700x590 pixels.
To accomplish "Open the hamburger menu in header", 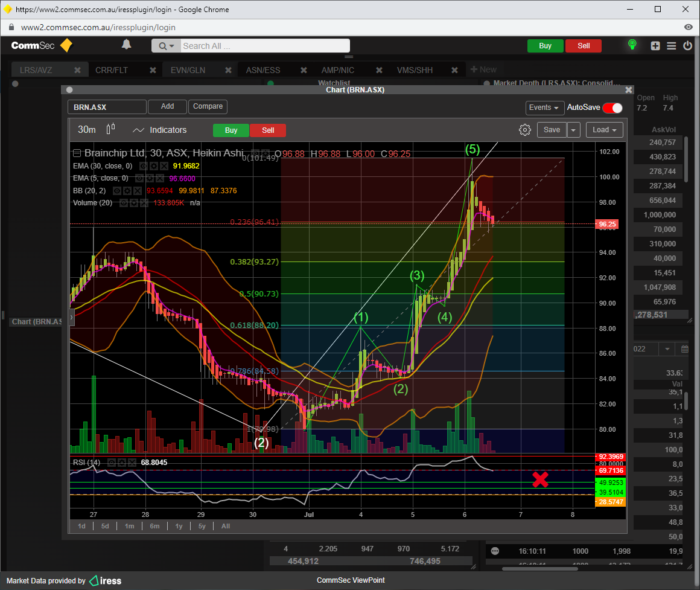I will pos(671,45).
